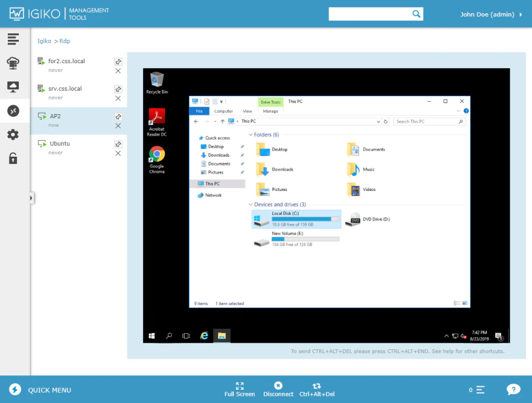Click the cloud server icon in sidebar
532x403 pixels.
[x=14, y=63]
